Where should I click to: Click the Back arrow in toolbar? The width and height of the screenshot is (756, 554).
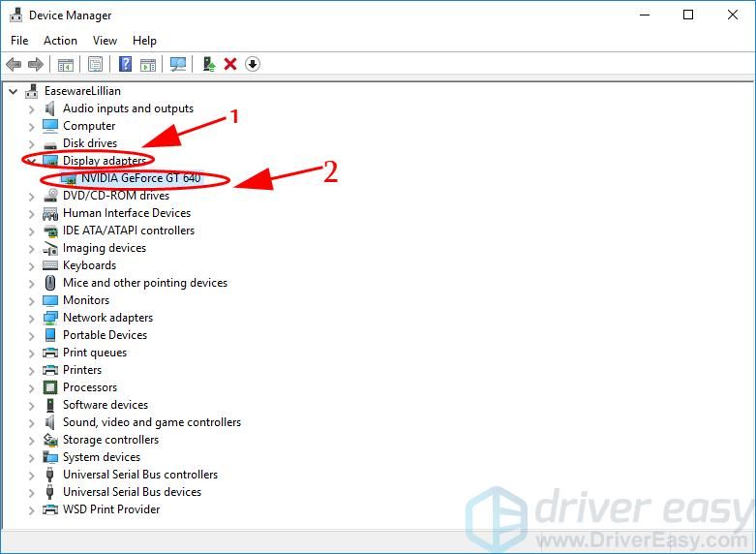click(x=14, y=65)
